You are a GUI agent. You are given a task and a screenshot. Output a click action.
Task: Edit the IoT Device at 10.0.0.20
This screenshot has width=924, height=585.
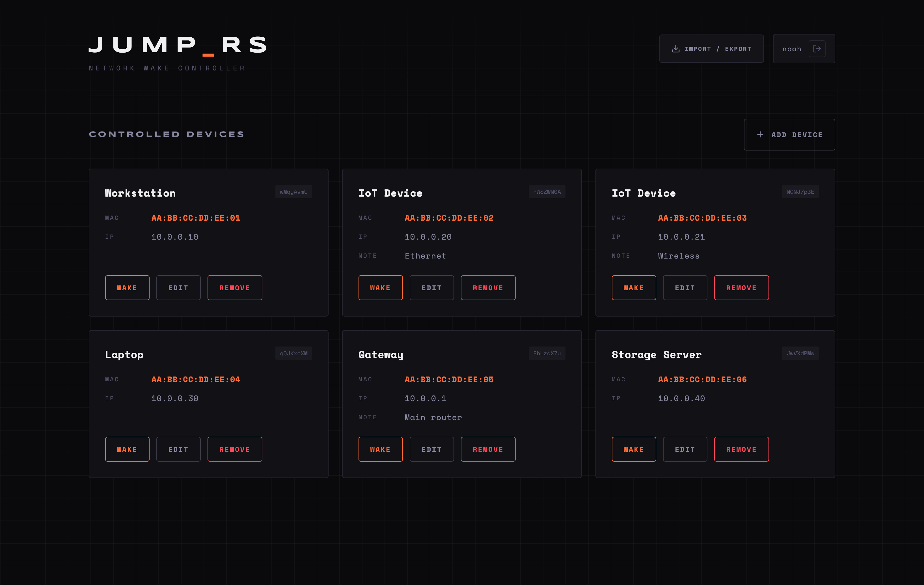[x=432, y=287]
